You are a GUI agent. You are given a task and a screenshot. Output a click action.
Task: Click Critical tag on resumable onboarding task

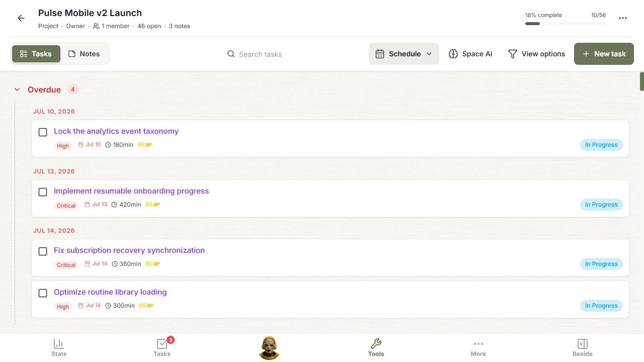(x=66, y=206)
